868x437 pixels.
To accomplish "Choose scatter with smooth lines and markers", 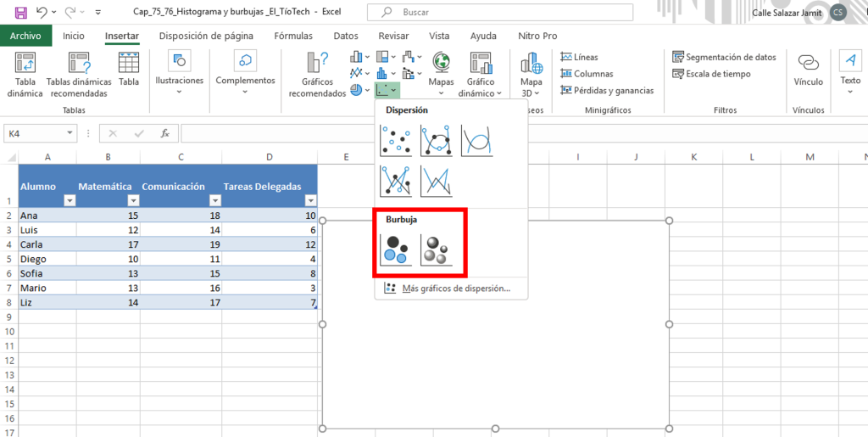I will tap(436, 141).
